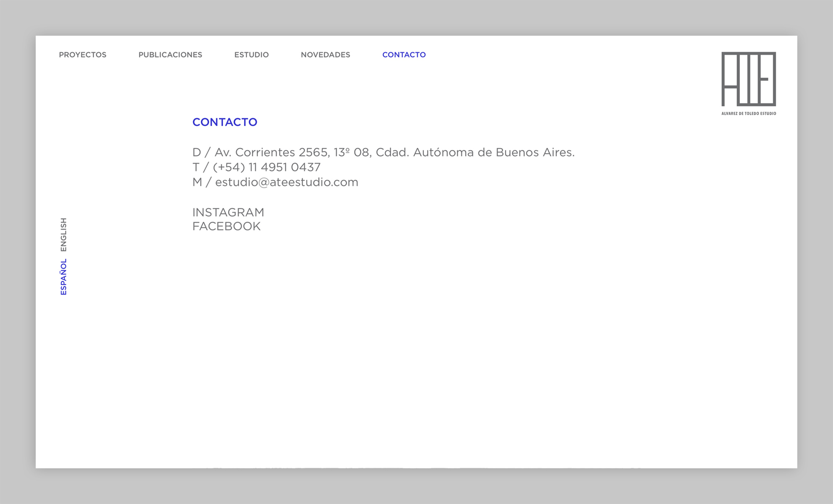
Task: Switch the site language to ENGLISH
Action: (63, 234)
